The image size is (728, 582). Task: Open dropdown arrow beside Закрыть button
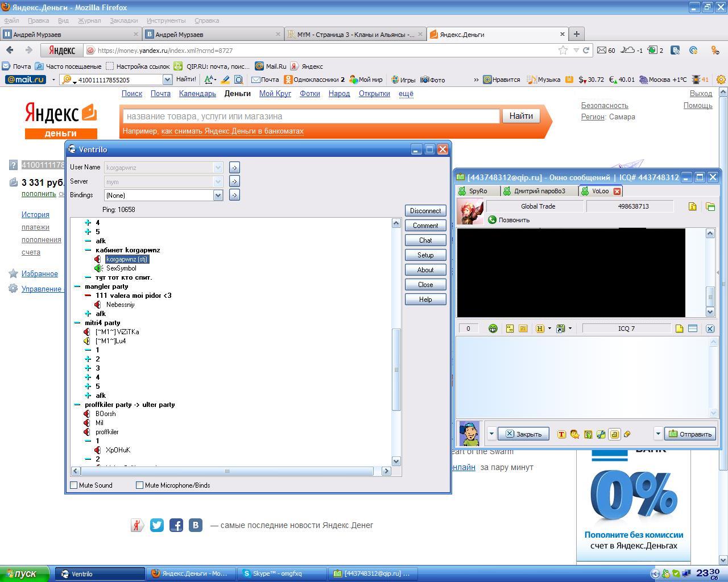(x=491, y=434)
